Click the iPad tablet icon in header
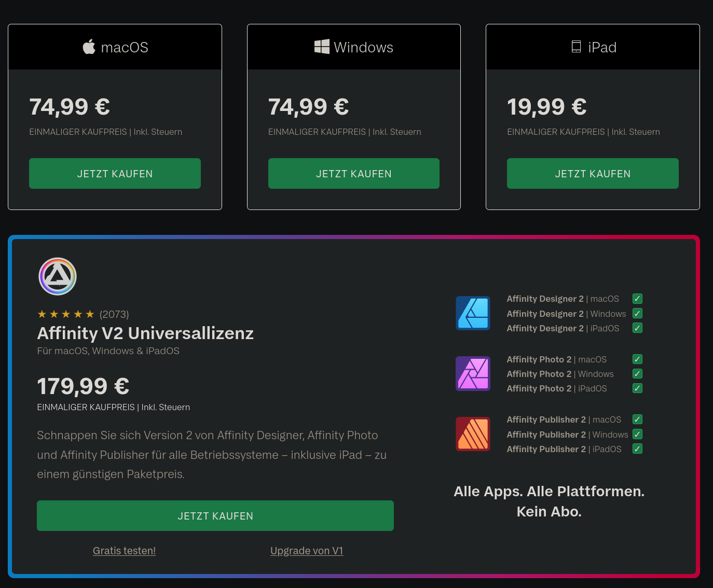The height and width of the screenshot is (588, 713). pos(576,47)
